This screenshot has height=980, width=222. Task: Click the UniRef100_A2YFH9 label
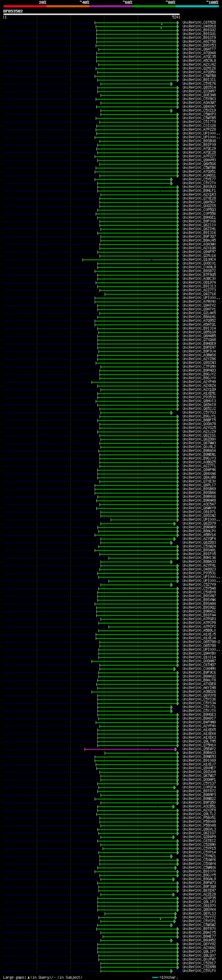[199, 382]
